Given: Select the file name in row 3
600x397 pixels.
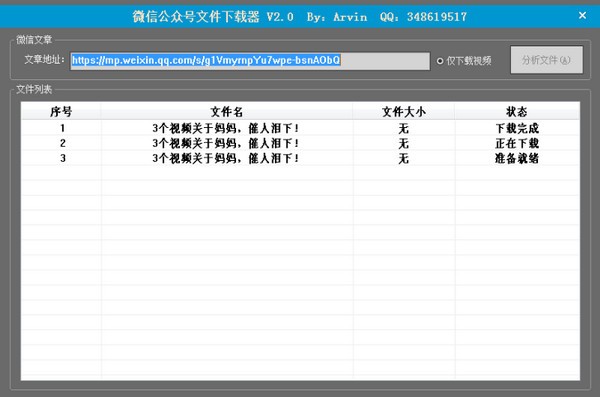Looking at the screenshot, I should click(225, 158).
